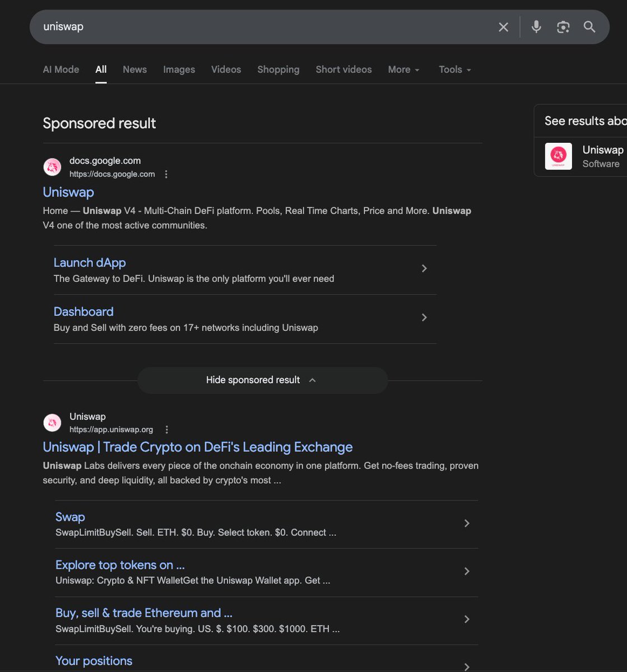Switch to the Images tab
Screen dimensions: 627x672
coord(179,69)
